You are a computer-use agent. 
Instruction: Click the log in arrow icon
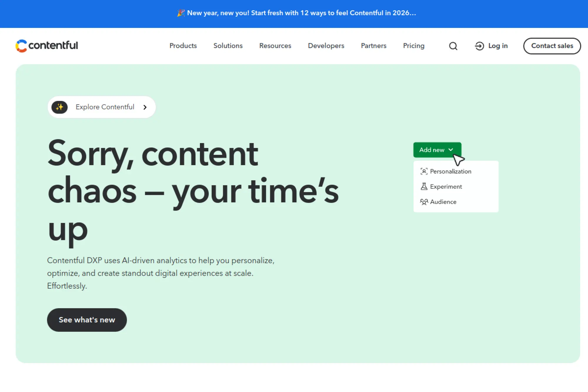pyautogui.click(x=479, y=46)
